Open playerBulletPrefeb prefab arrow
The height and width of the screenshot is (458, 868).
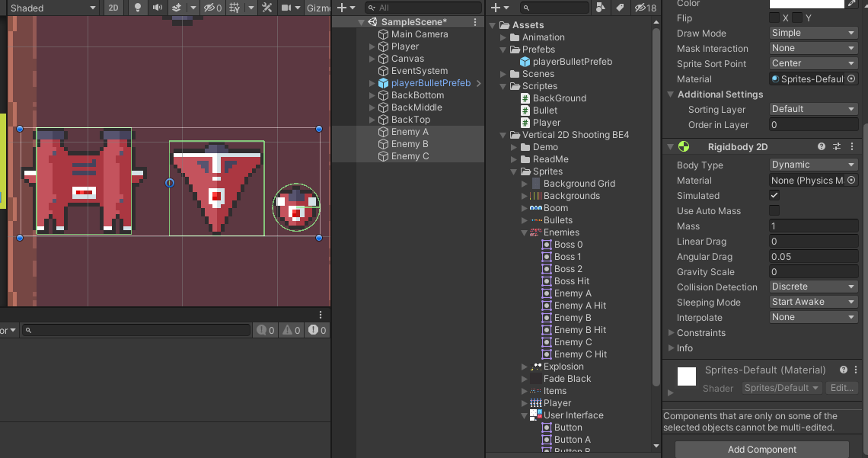tap(479, 83)
